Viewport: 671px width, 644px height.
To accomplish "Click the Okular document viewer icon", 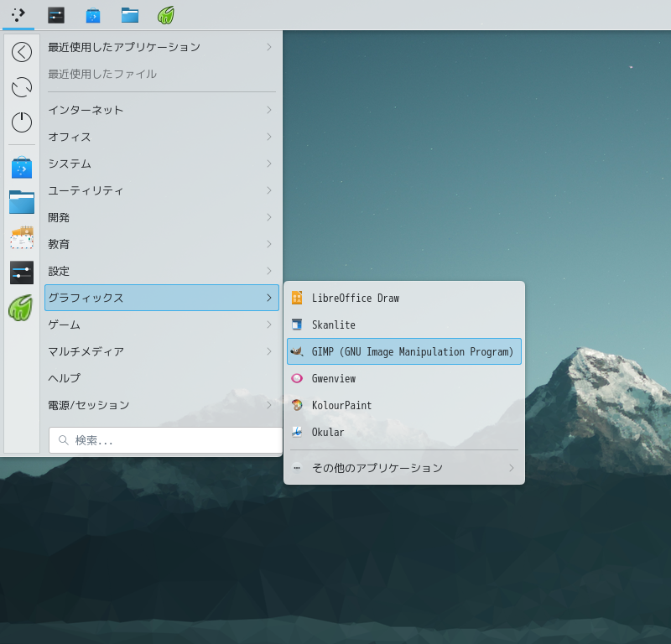I will (x=297, y=432).
